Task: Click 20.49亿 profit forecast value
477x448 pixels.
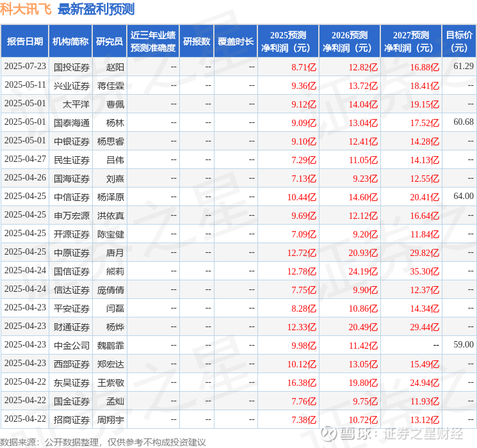Action: tap(363, 327)
